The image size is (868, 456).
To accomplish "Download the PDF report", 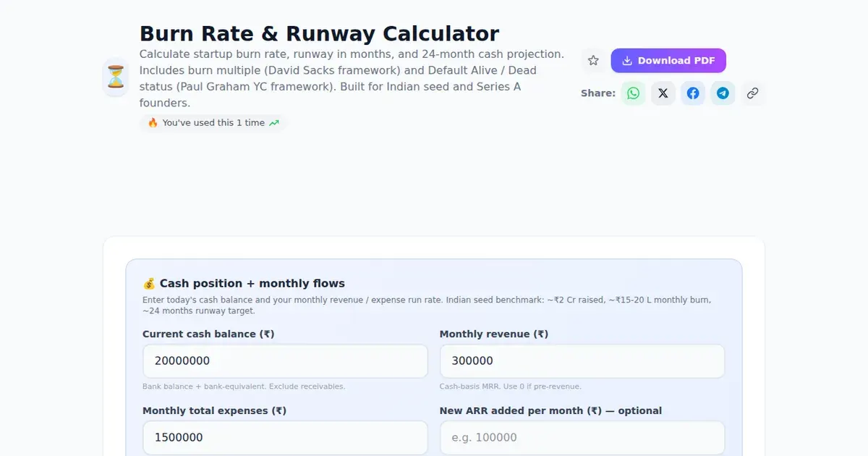I will click(668, 61).
